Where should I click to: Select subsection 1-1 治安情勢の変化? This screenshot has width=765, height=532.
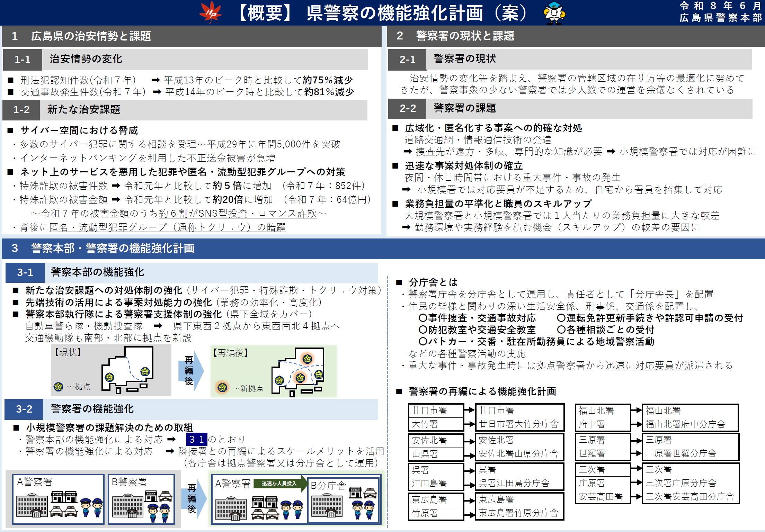click(185, 59)
